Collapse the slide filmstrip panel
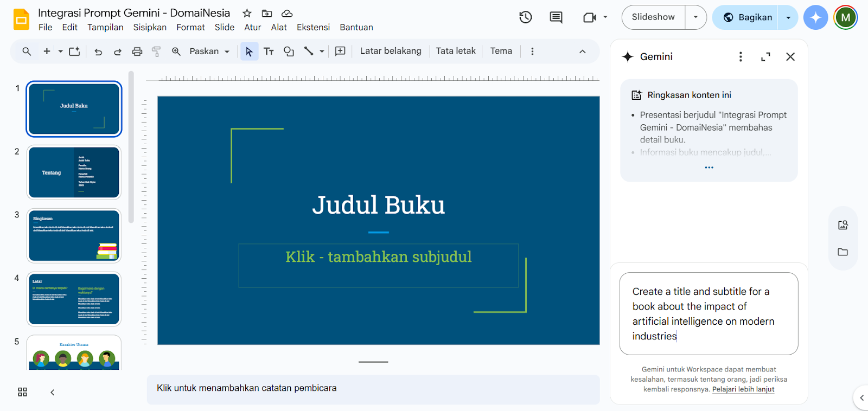Image resolution: width=868 pixels, height=411 pixels. 53,392
